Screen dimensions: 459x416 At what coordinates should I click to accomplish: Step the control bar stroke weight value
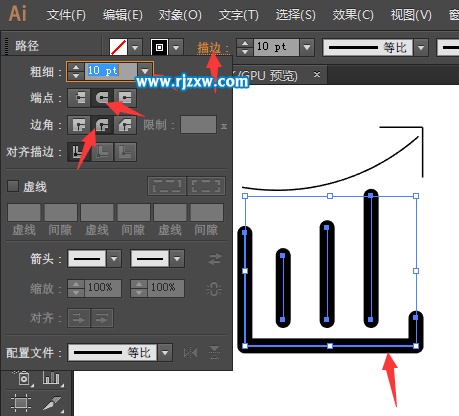tap(245, 47)
